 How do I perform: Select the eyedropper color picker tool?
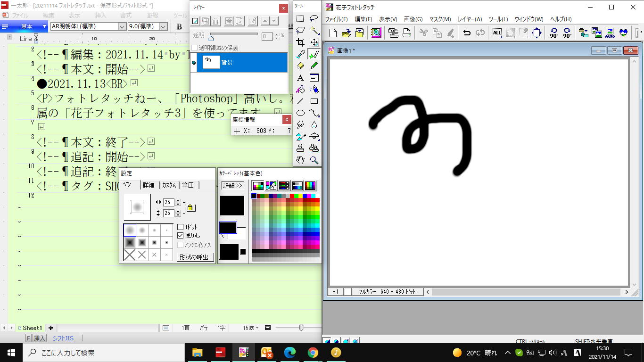pyautogui.click(x=300, y=54)
